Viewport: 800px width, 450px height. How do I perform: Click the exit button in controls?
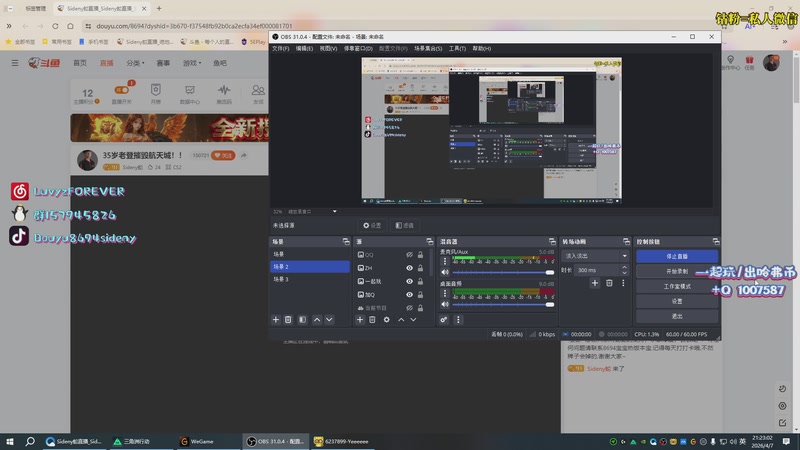[x=677, y=316]
